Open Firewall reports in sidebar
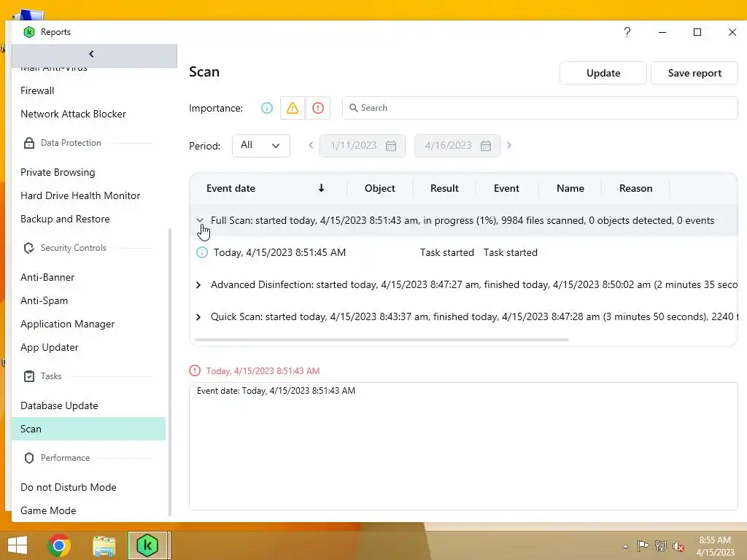Screen dimensions: 747x560 tap(37, 90)
